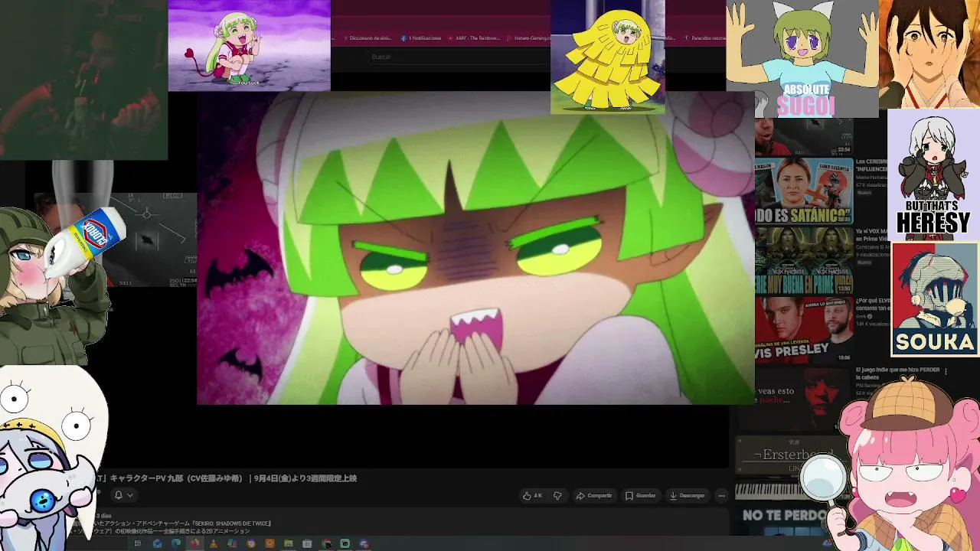Open the MUY BUENA EN PRIME VIDEO thumbnail
The image size is (980, 551).
[x=804, y=261]
